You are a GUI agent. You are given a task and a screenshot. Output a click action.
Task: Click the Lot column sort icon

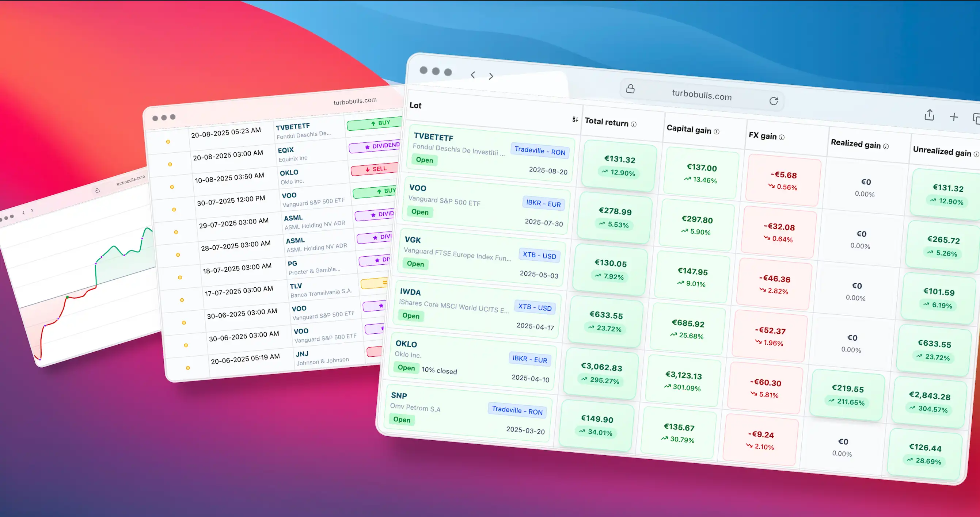[575, 119]
